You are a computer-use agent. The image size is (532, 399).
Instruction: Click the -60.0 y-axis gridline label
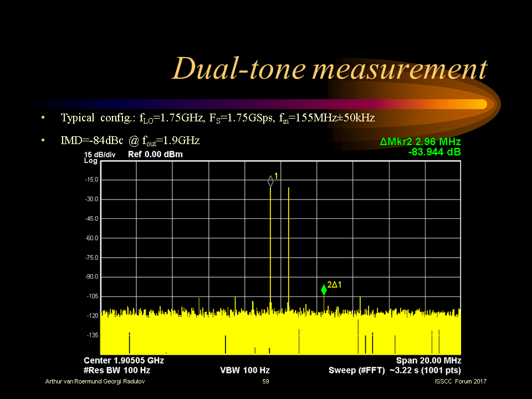pos(91,238)
